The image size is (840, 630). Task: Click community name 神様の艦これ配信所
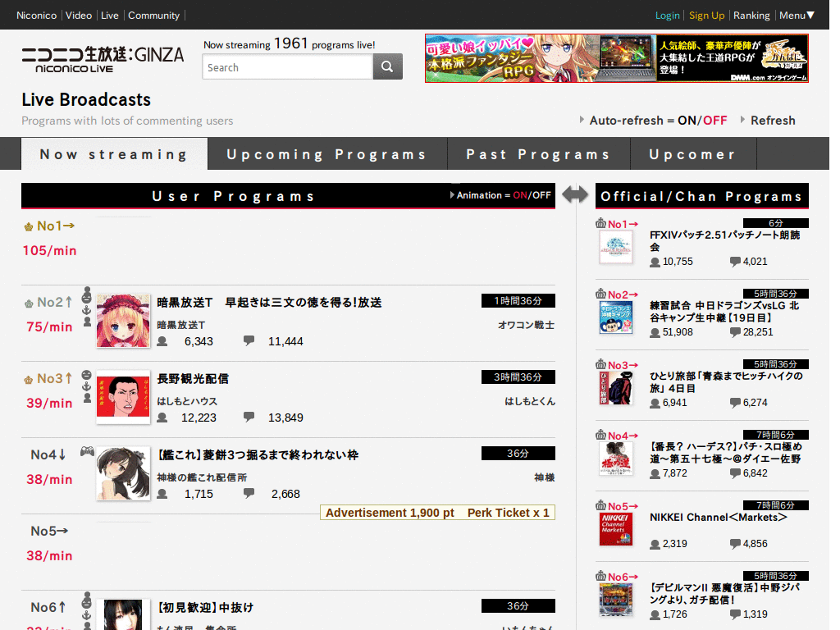(x=202, y=477)
